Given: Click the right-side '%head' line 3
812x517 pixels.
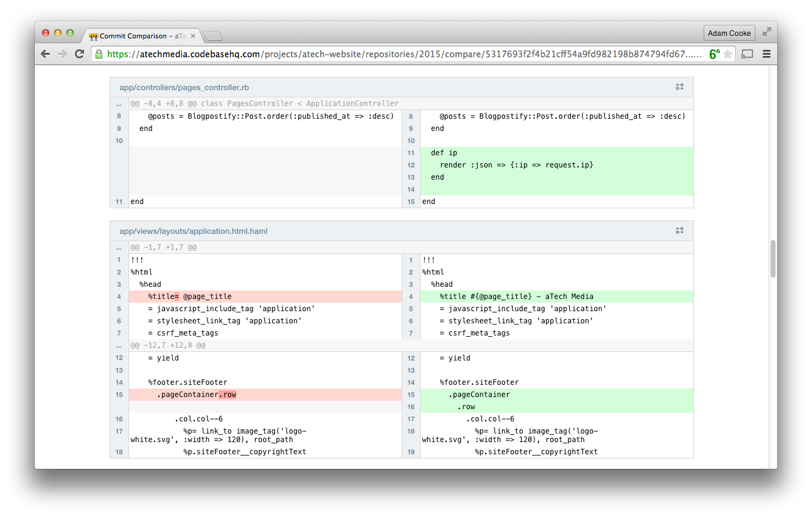Looking at the screenshot, I should click(556, 284).
